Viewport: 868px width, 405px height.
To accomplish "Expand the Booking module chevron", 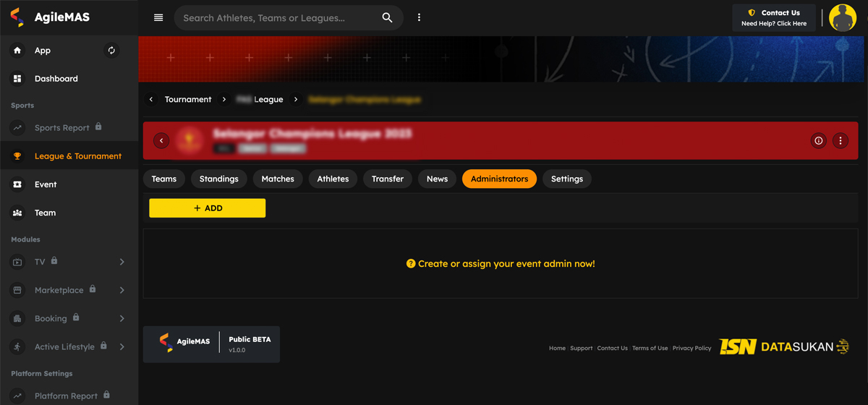I will [122, 318].
